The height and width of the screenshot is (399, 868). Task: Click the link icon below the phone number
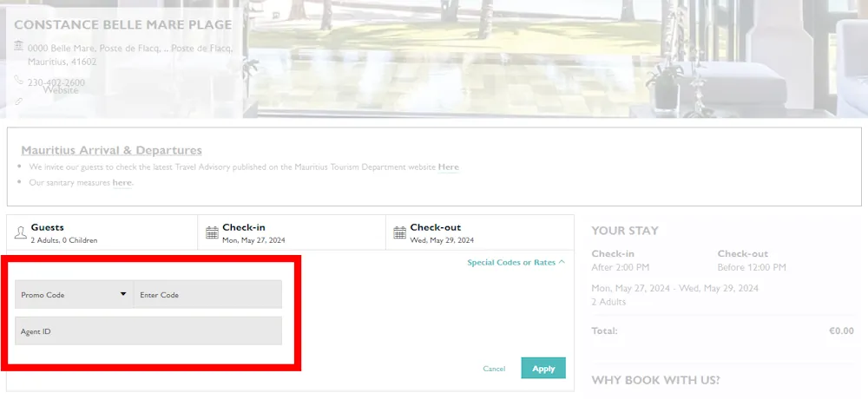coord(18,101)
